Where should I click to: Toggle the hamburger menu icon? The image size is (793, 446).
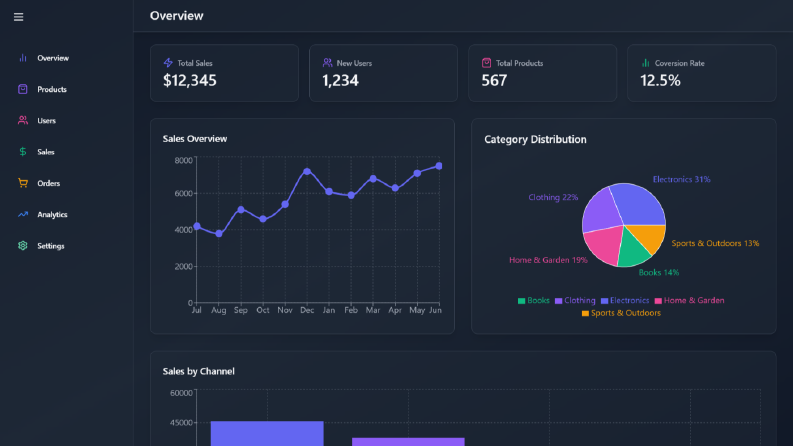tap(18, 17)
